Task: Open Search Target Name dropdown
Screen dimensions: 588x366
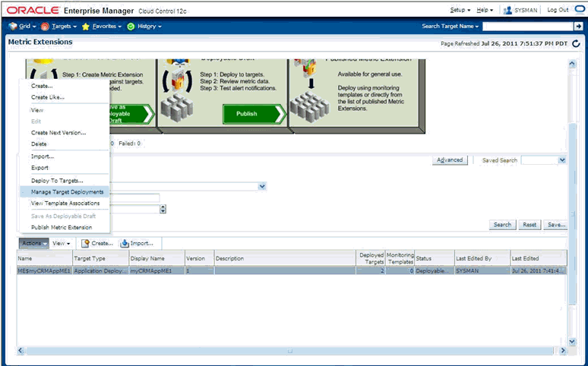Action: [x=450, y=27]
